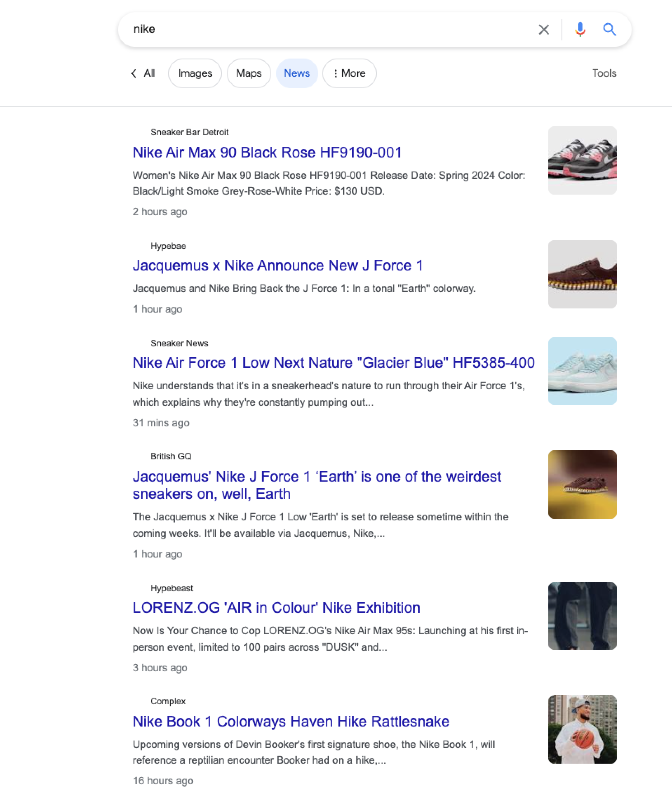Screen dimensions: 672x795
Task: Select the News tab
Action: point(297,73)
